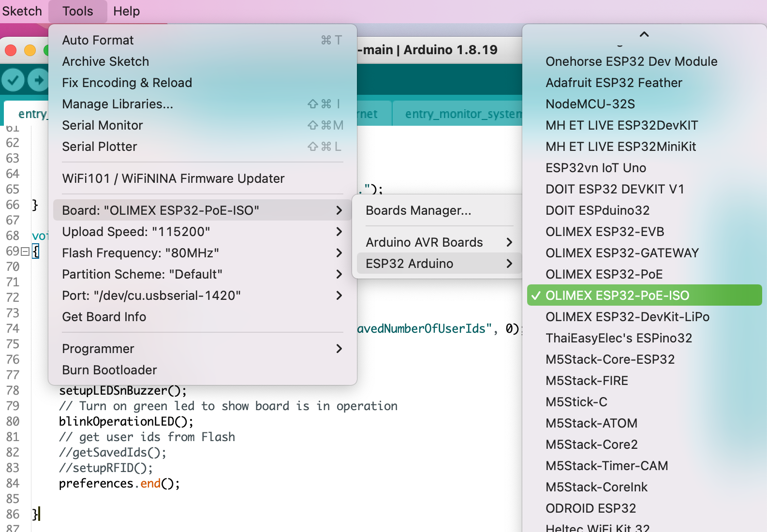The width and height of the screenshot is (767, 532).
Task: Expand the ESP32 Arduino submenu
Action: (x=440, y=264)
